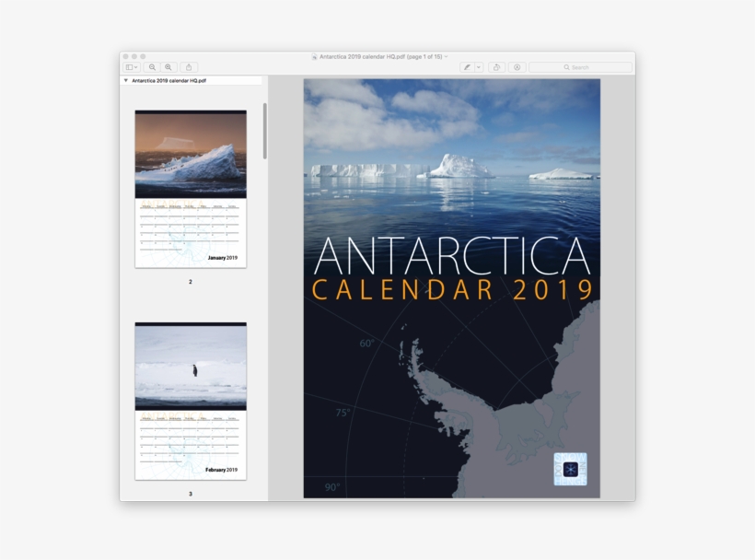Click the PDF document icon in title bar
Image resolution: width=755 pixels, height=560 pixels.
coord(314,56)
